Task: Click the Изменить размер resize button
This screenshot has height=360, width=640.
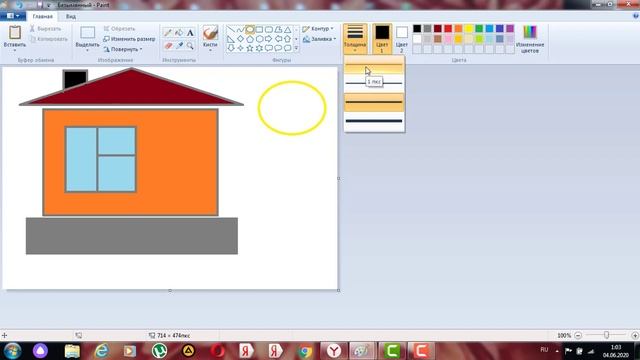Action: tap(129, 39)
